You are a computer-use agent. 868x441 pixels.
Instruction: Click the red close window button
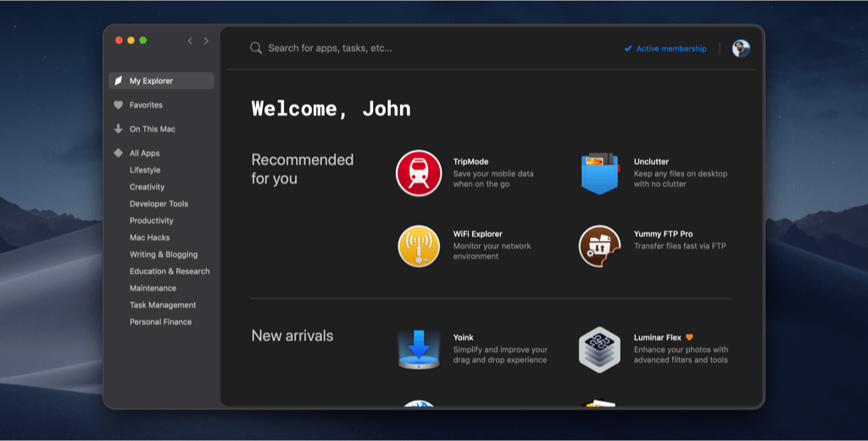[119, 41]
